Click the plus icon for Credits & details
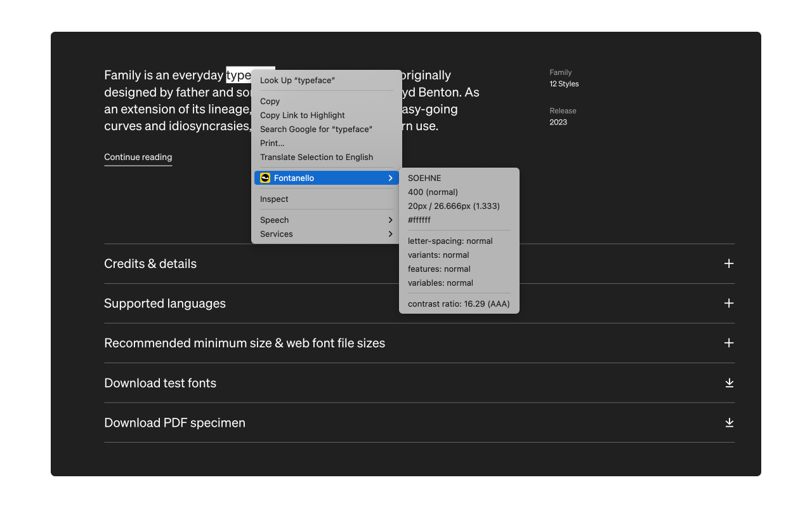Screen dimensions: 812x508 tap(729, 264)
